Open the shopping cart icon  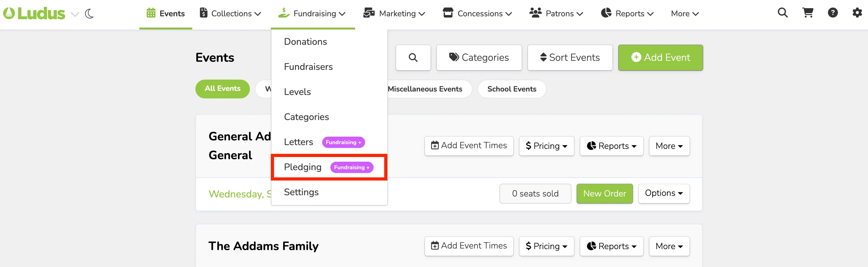click(808, 13)
